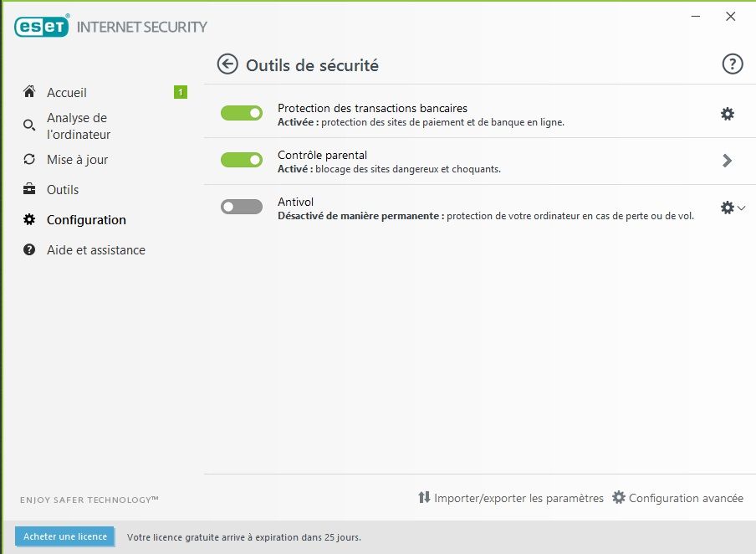
Task: Click the arrows icon of Importer/exporter les paramètres
Action: (x=424, y=497)
